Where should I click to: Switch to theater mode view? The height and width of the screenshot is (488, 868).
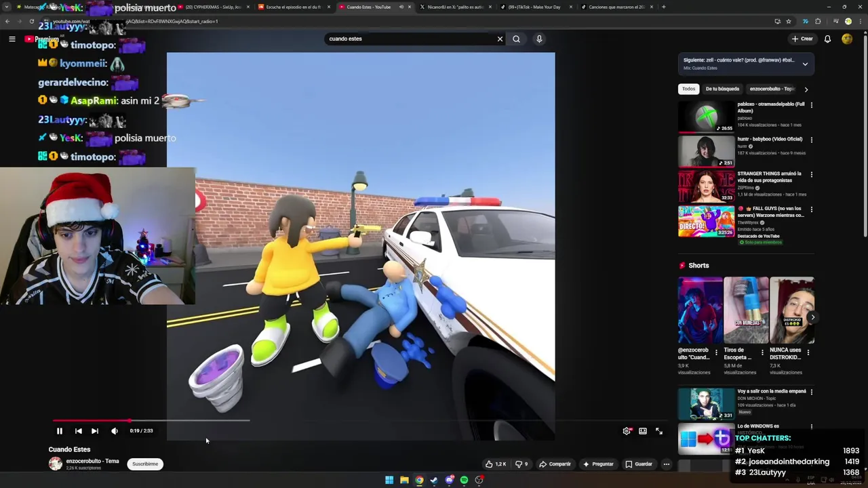[x=643, y=431]
